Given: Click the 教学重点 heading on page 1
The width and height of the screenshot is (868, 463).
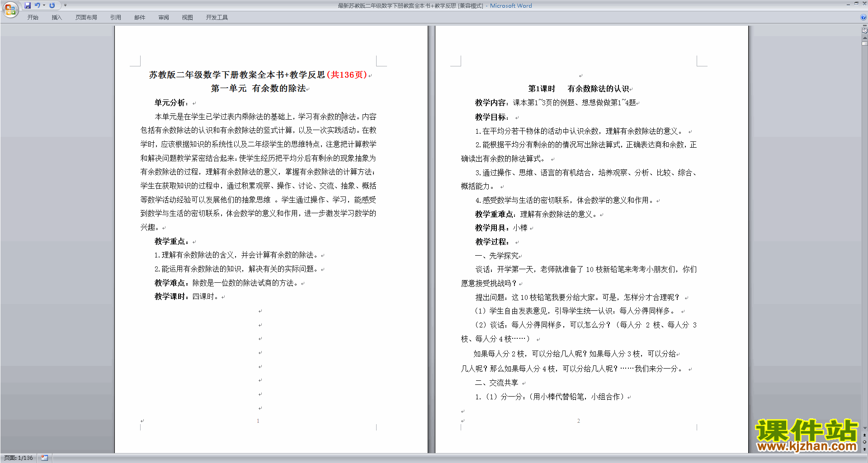Looking at the screenshot, I should coord(172,241).
